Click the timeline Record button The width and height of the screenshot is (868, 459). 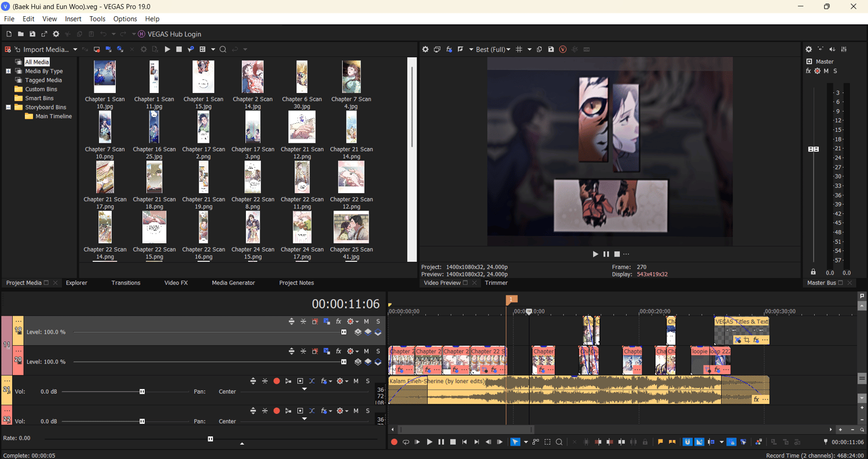coord(394,442)
